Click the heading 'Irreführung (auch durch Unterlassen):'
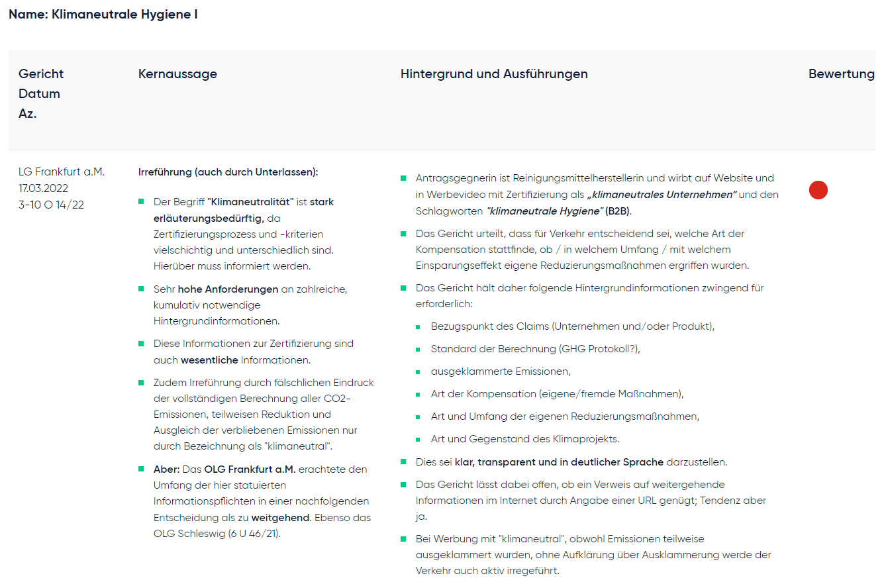The width and height of the screenshot is (884, 588). (228, 172)
